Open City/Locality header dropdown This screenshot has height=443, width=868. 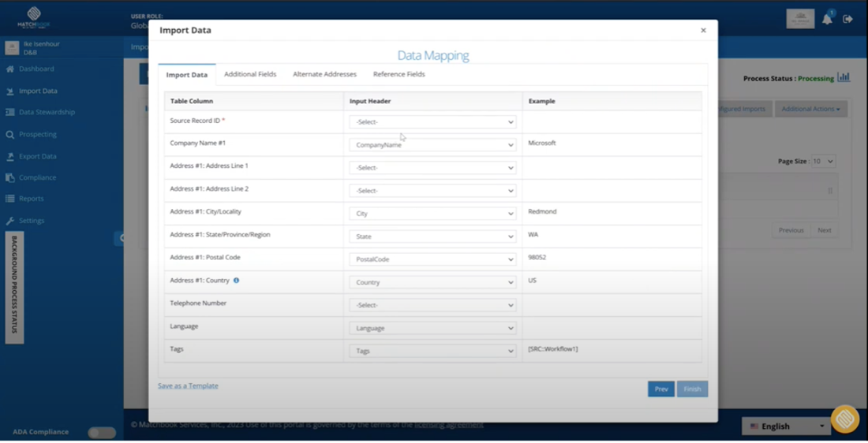tap(433, 214)
